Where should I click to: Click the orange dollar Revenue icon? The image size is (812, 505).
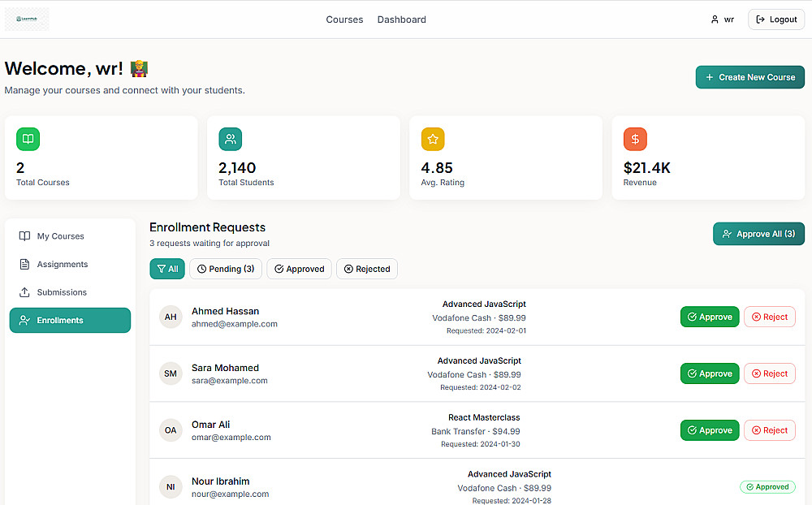[635, 139]
